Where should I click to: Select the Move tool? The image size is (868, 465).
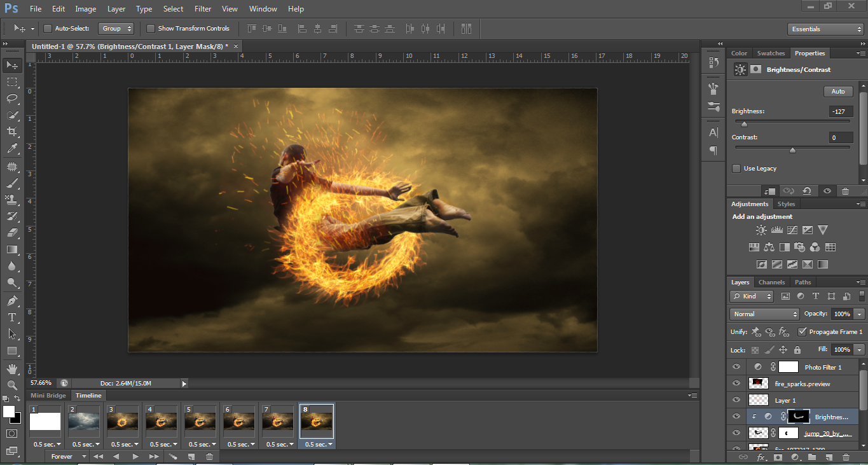click(12, 65)
